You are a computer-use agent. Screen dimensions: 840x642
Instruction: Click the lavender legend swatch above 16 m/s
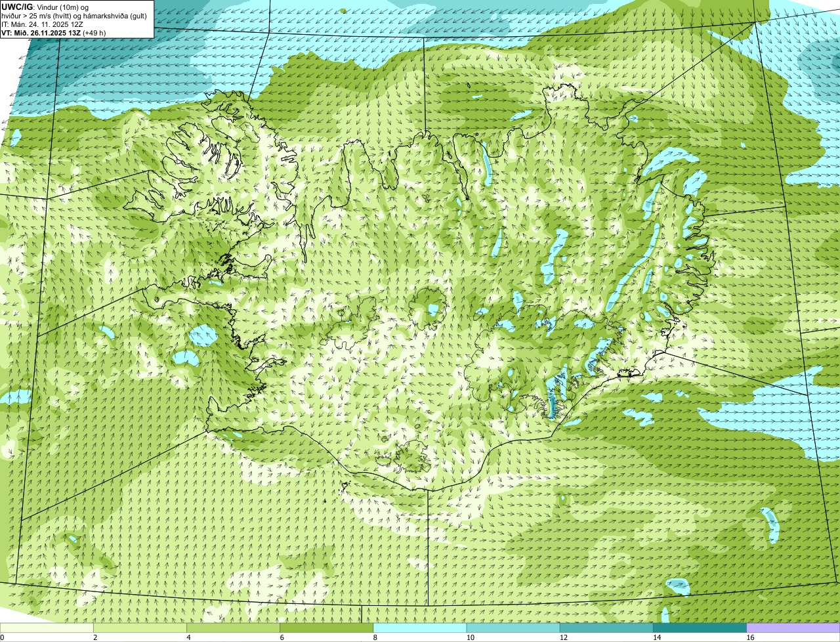tap(793, 628)
